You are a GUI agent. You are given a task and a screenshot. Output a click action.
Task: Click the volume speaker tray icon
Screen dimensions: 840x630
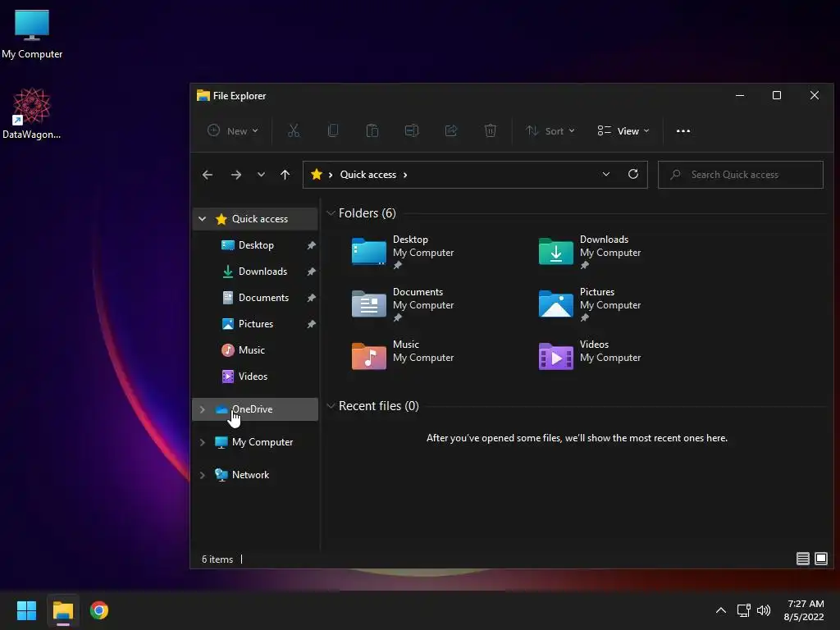pos(764,609)
